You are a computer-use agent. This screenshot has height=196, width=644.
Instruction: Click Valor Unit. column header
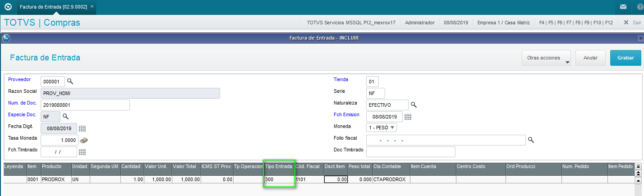158,169
